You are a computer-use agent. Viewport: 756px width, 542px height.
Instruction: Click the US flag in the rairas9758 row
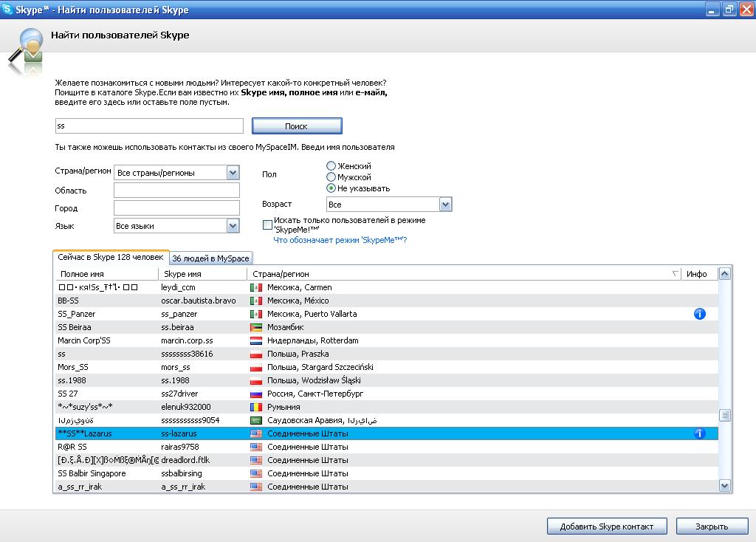coord(256,447)
